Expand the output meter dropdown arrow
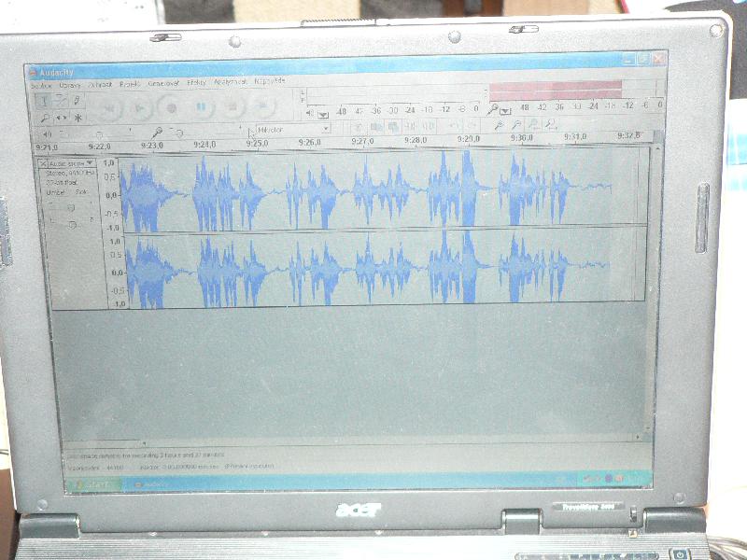 click(323, 115)
